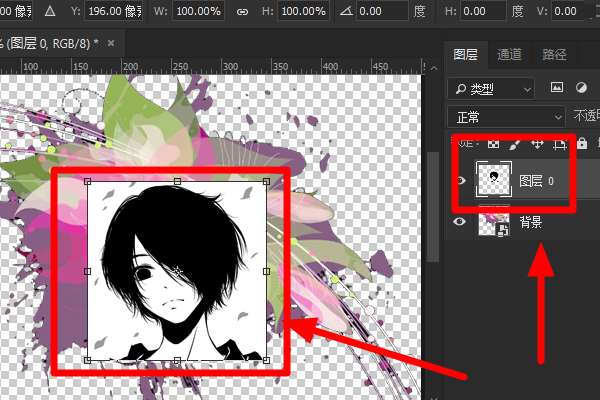Toggle relative positioning triangle icon
This screenshot has width=600, height=400.
[50, 11]
